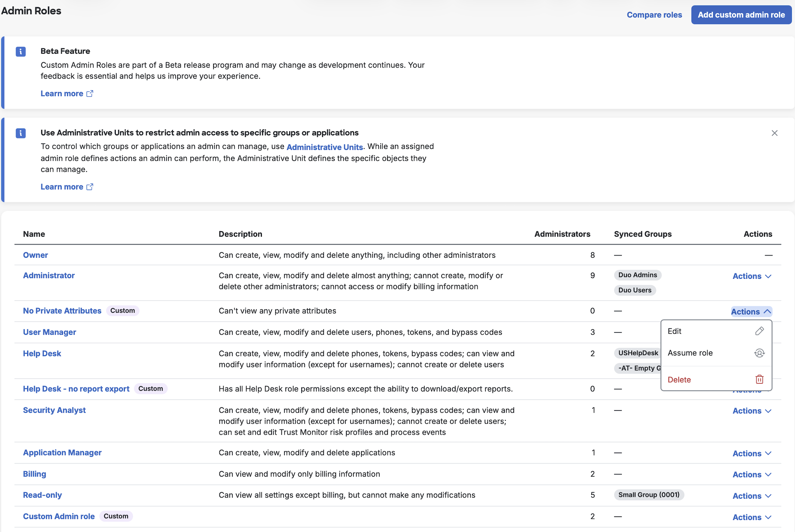Click the Assume role swap icon in the menu
795x532 pixels.
(x=759, y=353)
